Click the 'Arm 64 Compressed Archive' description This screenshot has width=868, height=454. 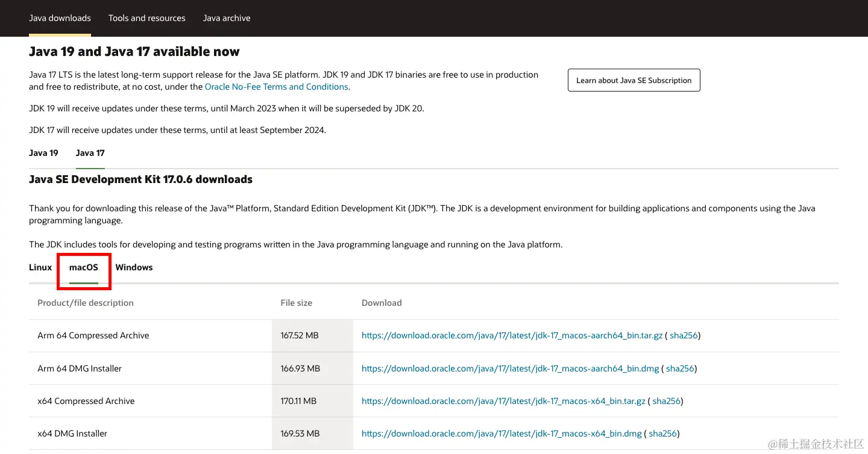93,335
